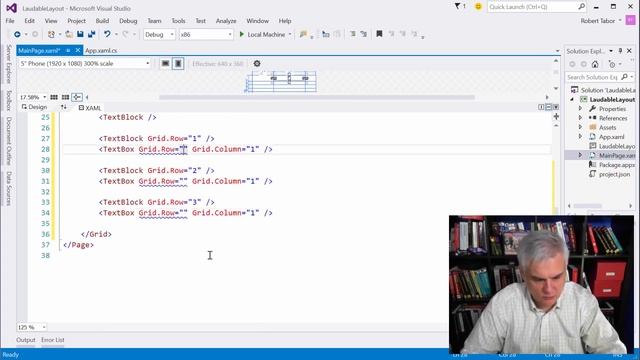Screen dimensions: 640x360
Task: Click the Redo arrow icon
Action: (125, 35)
